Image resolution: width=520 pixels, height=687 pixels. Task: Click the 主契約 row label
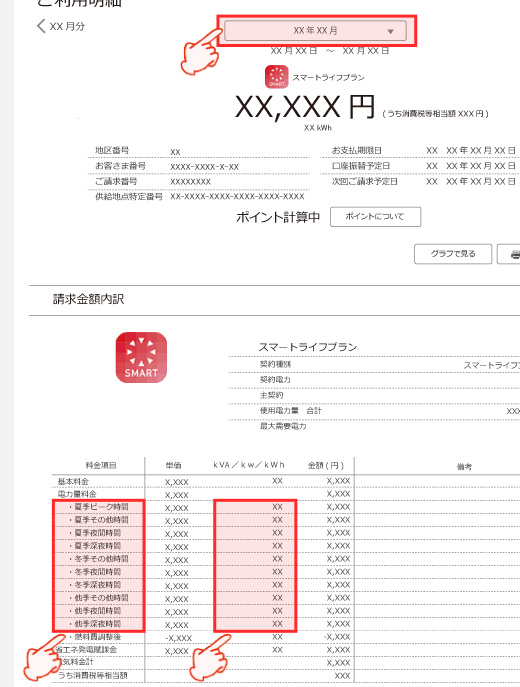tap(271, 395)
